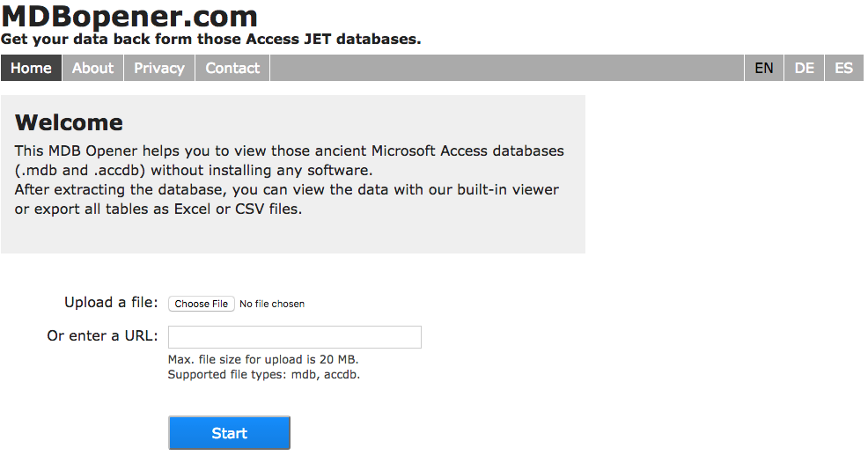
Task: Click the Welcome heading
Action: 69,122
